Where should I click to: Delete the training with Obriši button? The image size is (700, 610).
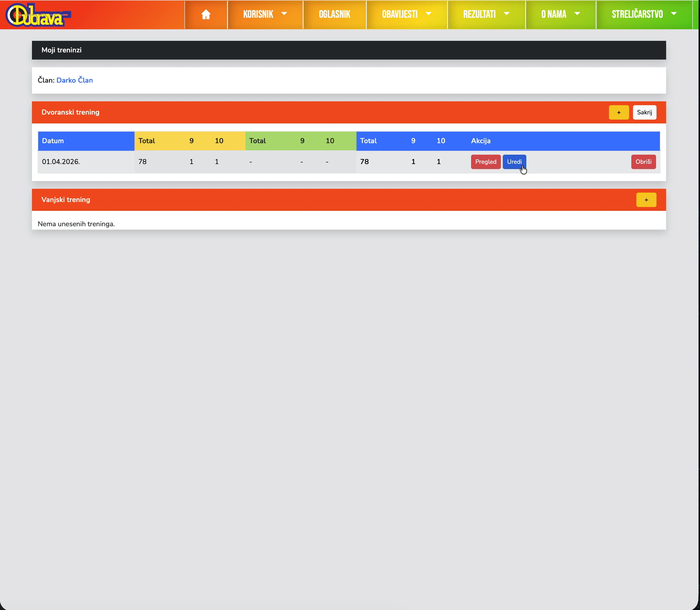(643, 162)
